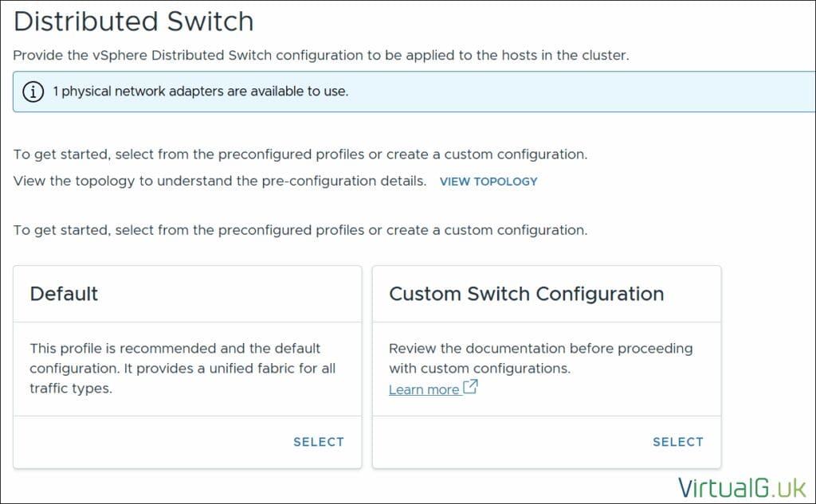Click the physical network adapters banner message

click(200, 92)
